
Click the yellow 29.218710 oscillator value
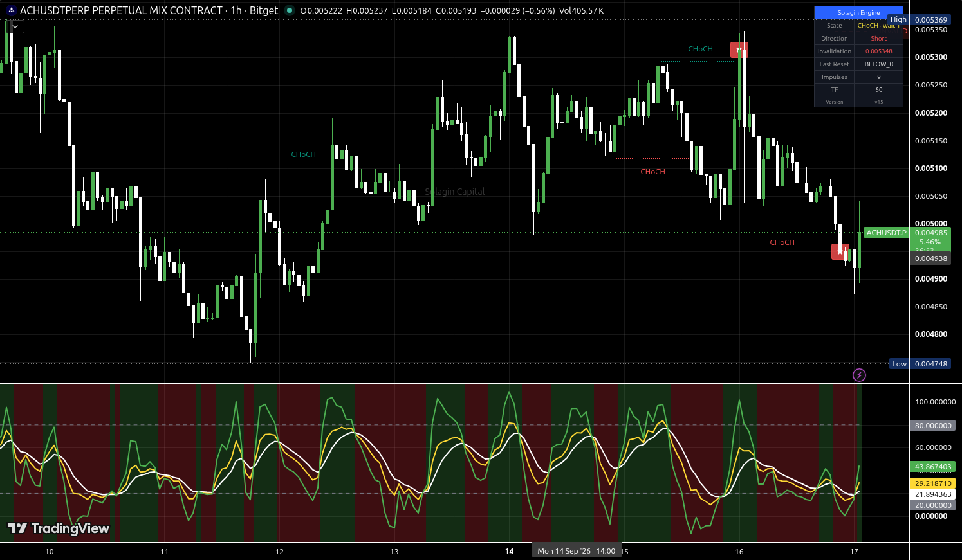tap(933, 483)
